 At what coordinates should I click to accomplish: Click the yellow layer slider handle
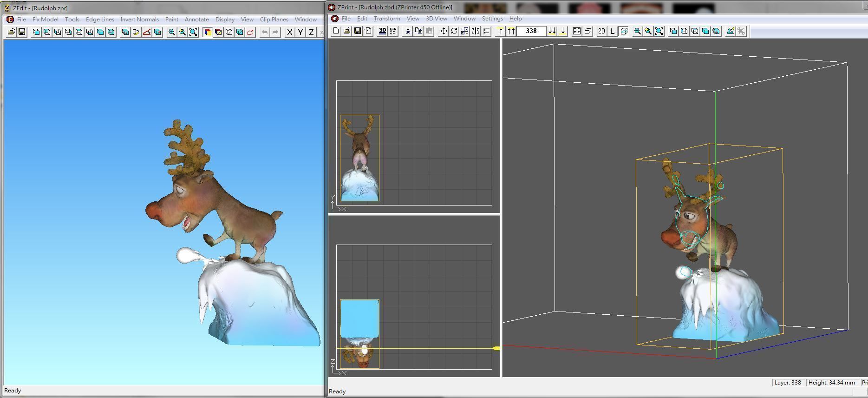pyautogui.click(x=496, y=348)
